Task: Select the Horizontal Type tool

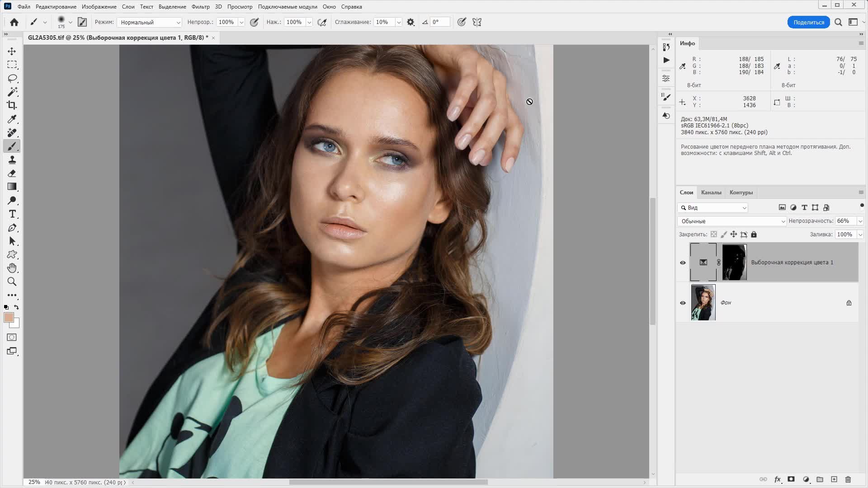Action: [12, 214]
